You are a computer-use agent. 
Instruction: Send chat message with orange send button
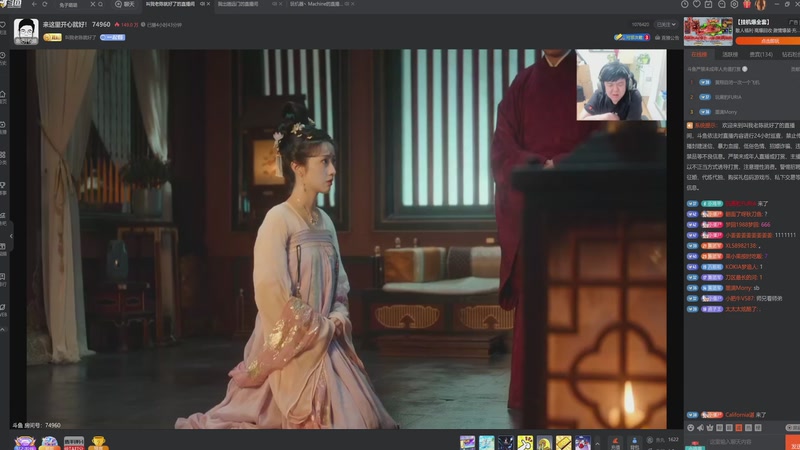click(x=793, y=443)
